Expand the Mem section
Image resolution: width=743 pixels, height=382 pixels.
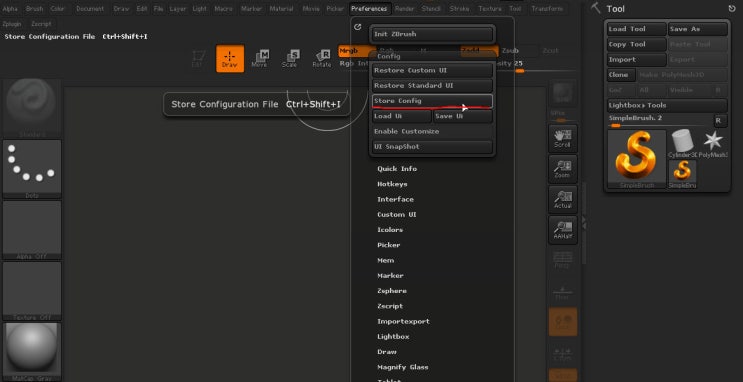385,260
